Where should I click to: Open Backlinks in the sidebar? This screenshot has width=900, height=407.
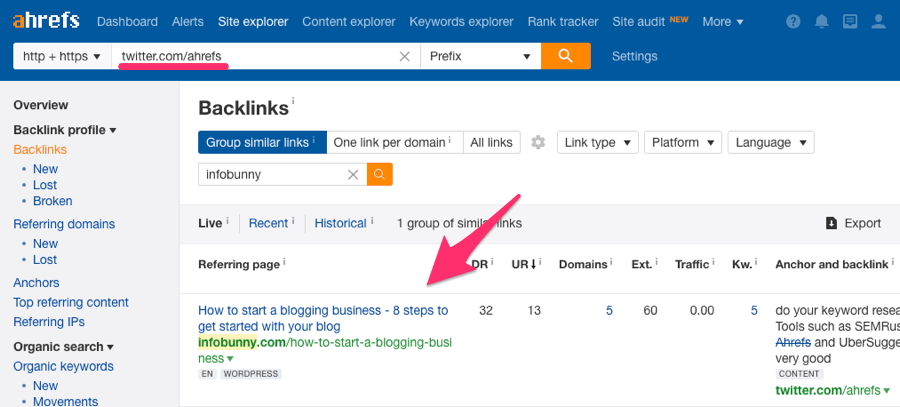coord(40,149)
